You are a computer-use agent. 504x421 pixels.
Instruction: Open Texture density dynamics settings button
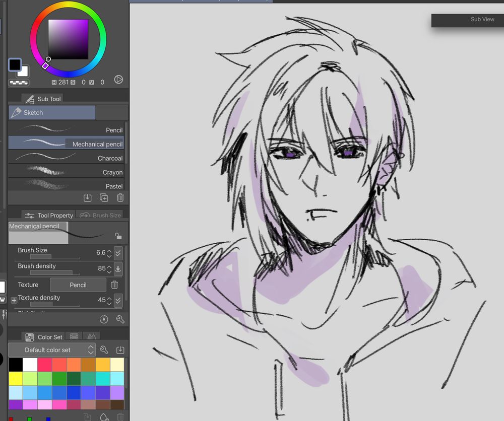pyautogui.click(x=118, y=300)
